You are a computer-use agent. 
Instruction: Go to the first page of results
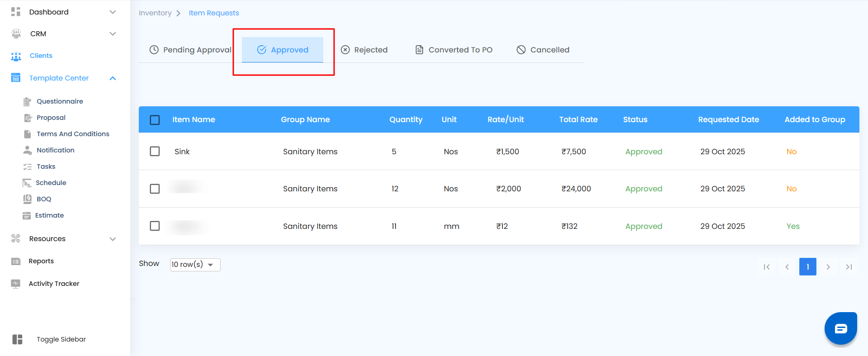(x=767, y=267)
